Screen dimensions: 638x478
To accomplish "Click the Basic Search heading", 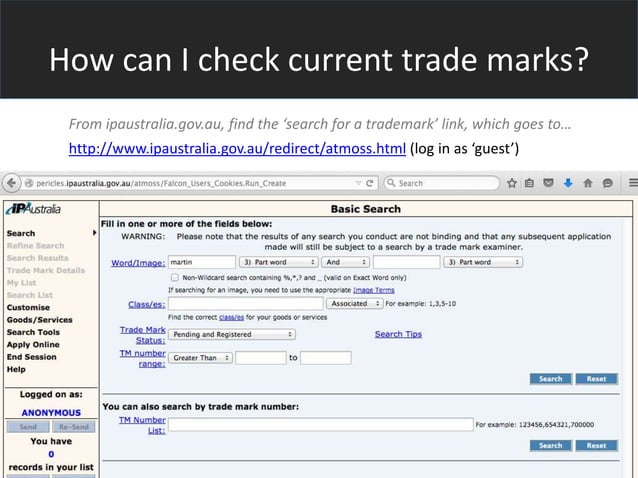I will 366,209.
